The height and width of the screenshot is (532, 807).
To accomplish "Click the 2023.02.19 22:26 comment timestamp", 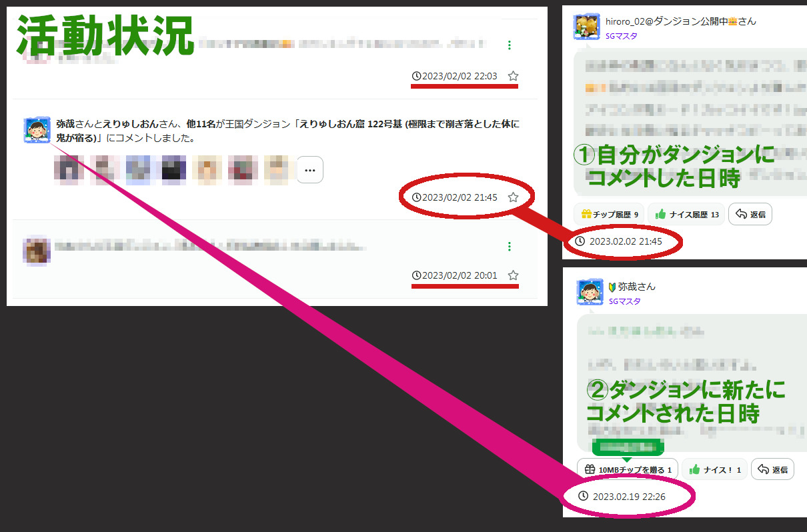I will [628, 496].
